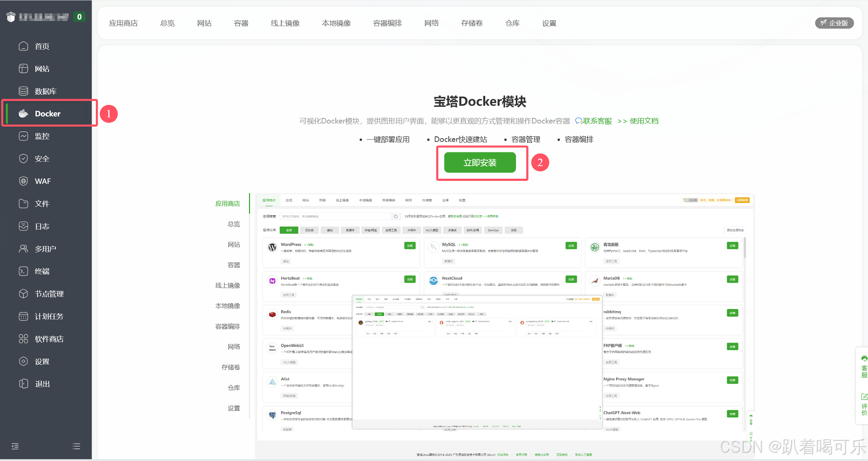The image size is (868, 461).
Task: Open 文件 folder icon in sidebar
Action: pos(24,204)
